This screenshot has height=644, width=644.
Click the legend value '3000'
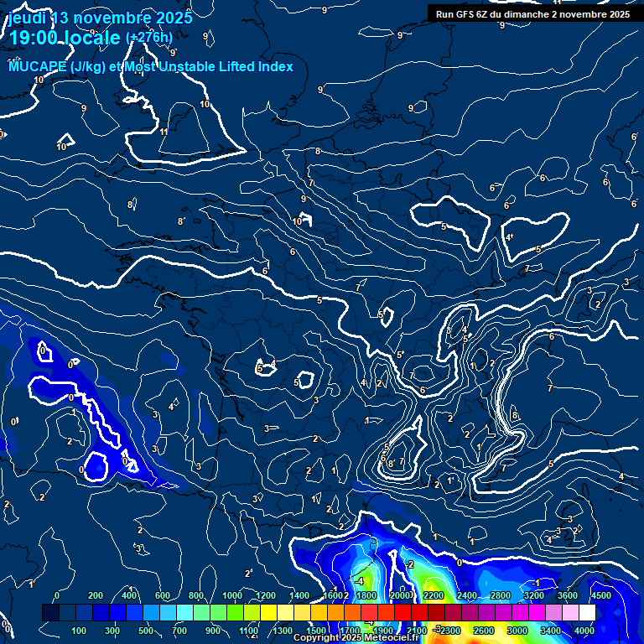click(x=517, y=631)
